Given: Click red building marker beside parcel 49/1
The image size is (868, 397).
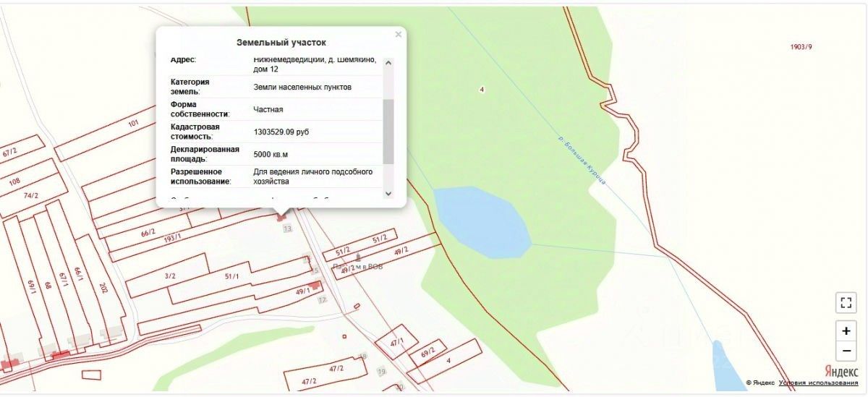Looking at the screenshot, I should tap(314, 286).
